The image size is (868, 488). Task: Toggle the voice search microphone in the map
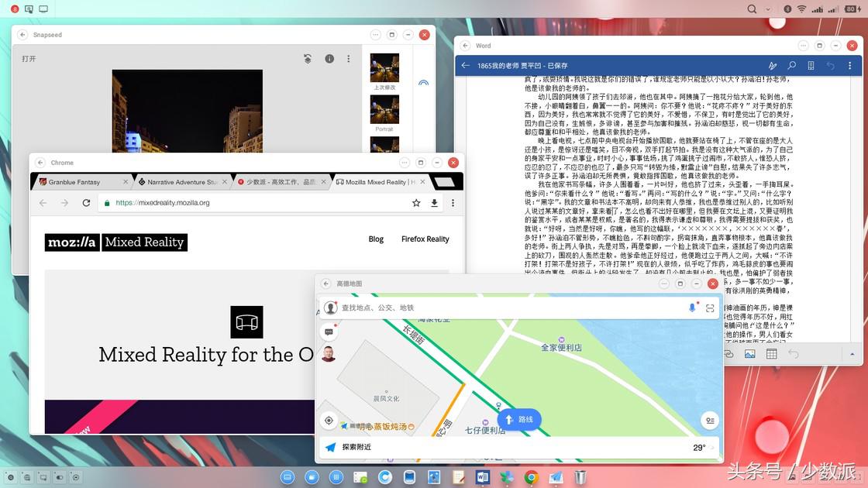point(692,308)
